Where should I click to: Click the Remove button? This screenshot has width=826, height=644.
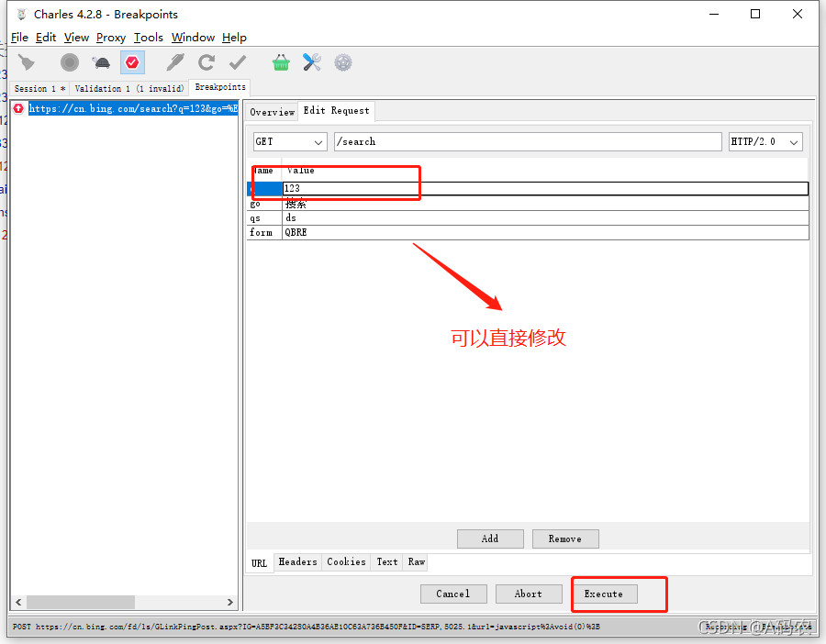564,539
